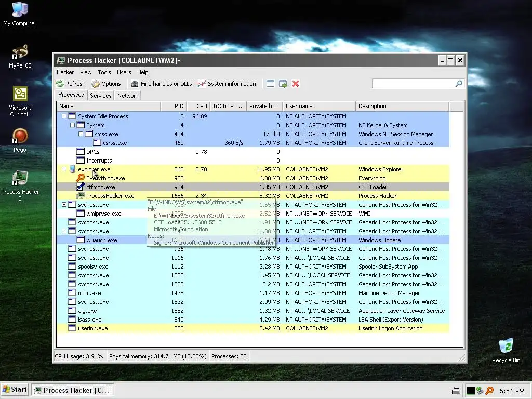Select the mdm.exe process
The height and width of the screenshot is (399, 532).
(x=253, y=293)
